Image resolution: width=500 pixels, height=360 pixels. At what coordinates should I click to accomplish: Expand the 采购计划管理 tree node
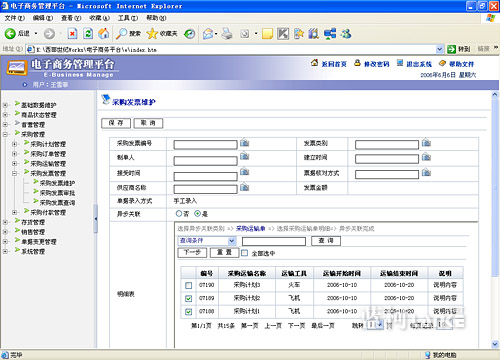pos(14,144)
